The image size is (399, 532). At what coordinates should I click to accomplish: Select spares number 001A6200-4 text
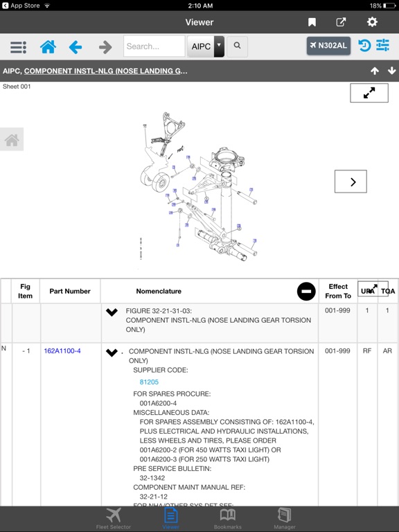pyautogui.click(x=158, y=403)
